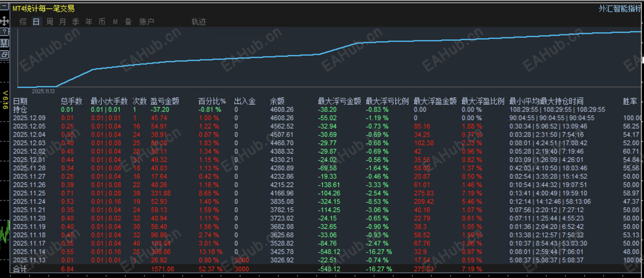Screen dimensions: 644x278
Task: Click the 禁 disable icon
Action: tap(4, 43)
